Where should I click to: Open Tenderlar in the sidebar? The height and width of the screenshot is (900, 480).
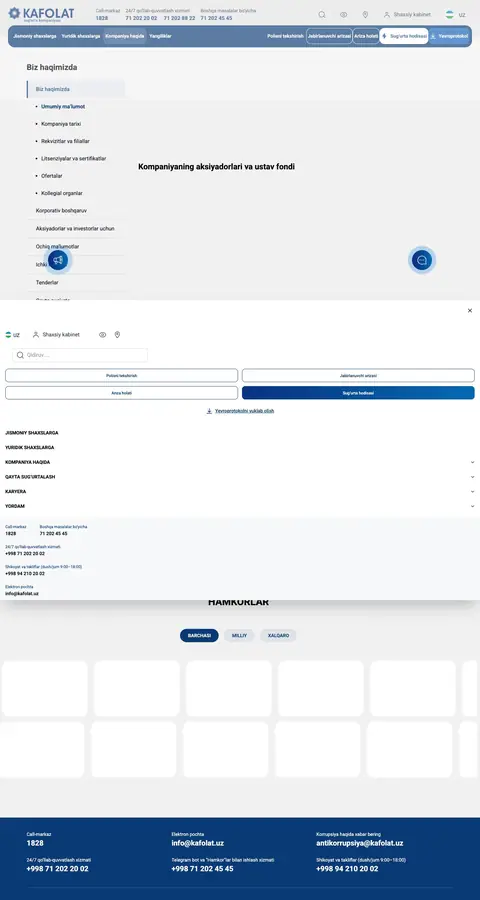(x=47, y=282)
